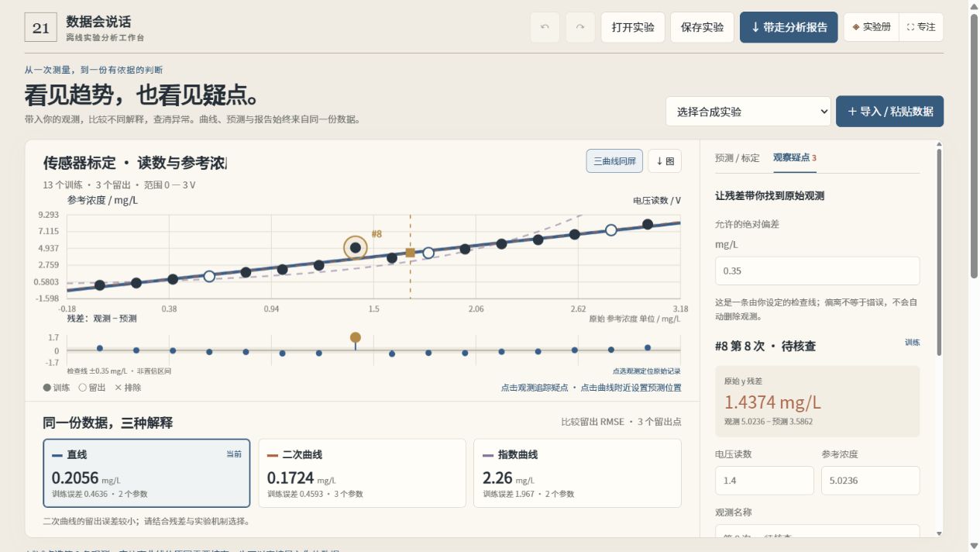Click the hollow held-out point near 2.8
The height and width of the screenshot is (552, 980).
[611, 230]
